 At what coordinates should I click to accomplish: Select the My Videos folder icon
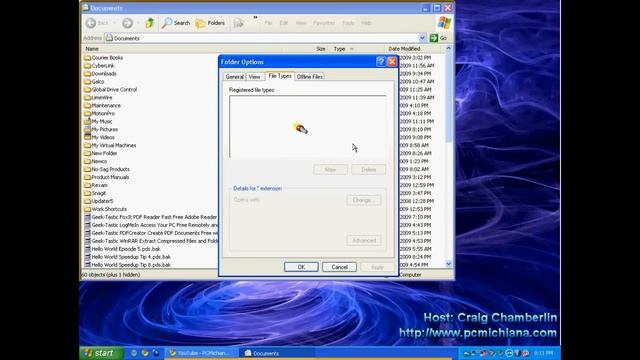[x=87, y=137]
